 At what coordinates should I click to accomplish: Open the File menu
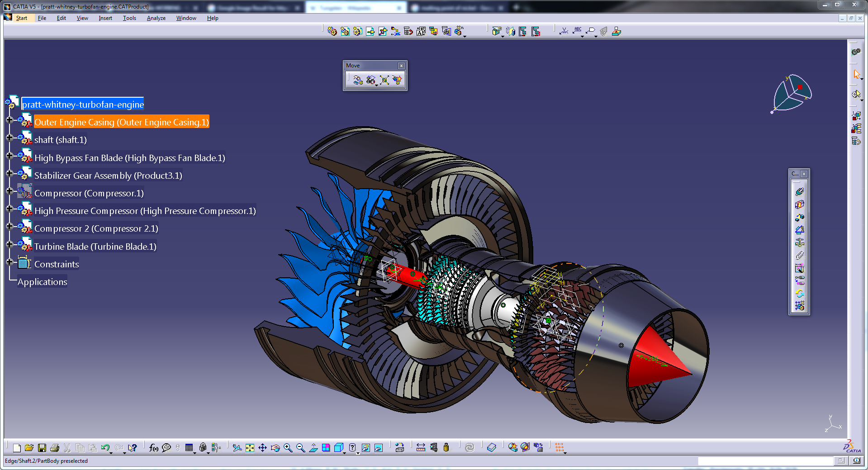(42, 18)
